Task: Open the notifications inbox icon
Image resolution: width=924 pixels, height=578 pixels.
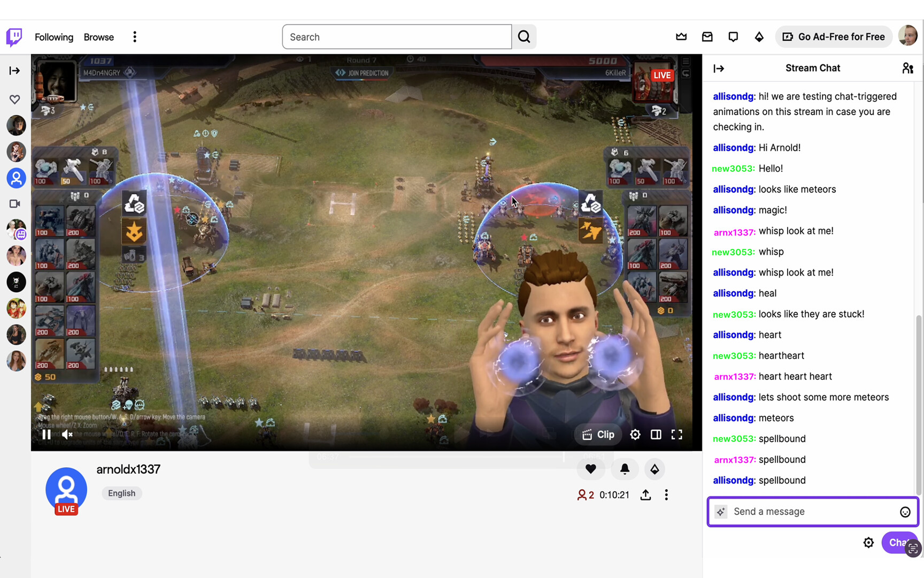Action: pyautogui.click(x=707, y=36)
